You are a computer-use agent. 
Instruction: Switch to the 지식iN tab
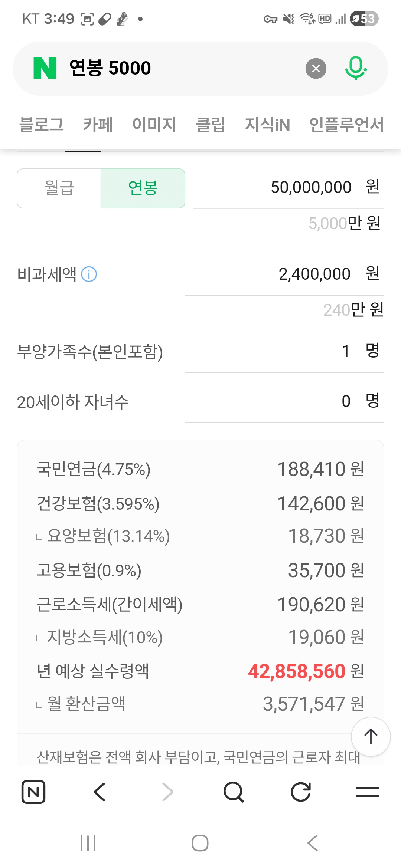pyautogui.click(x=267, y=125)
